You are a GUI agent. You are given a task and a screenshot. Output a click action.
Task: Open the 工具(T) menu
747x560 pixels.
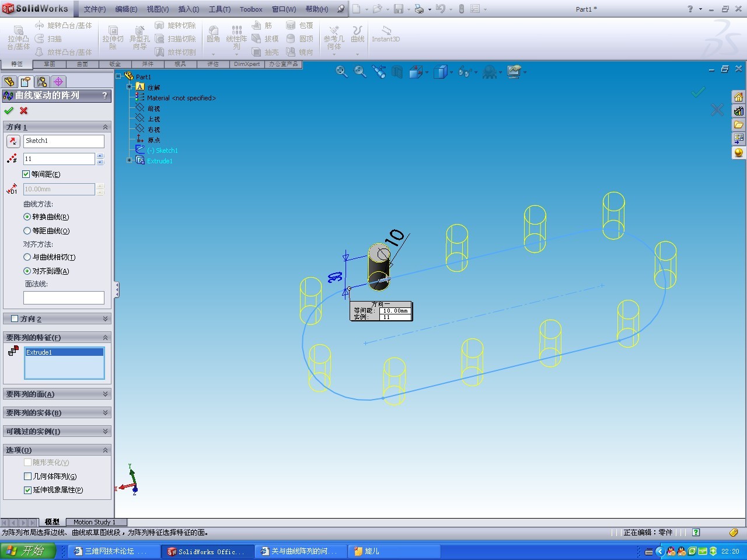[x=219, y=9]
